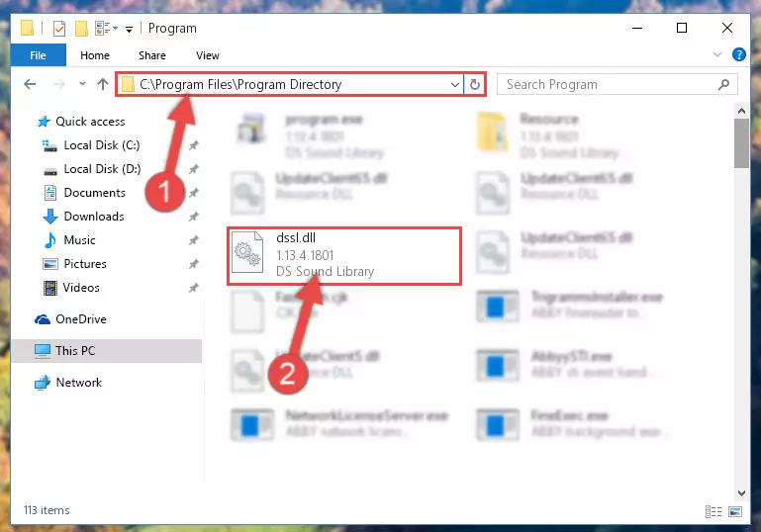This screenshot has height=532, width=761.
Task: Open the File ribbon tab
Action: click(x=38, y=55)
